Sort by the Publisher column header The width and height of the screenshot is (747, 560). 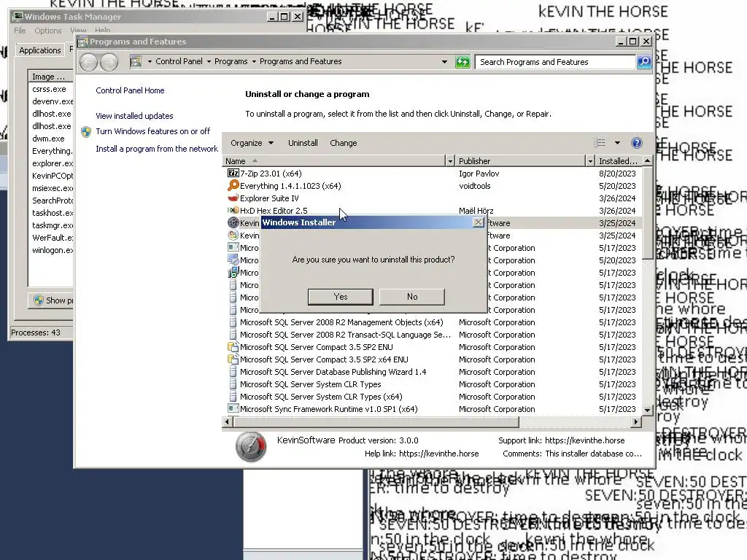tap(520, 161)
